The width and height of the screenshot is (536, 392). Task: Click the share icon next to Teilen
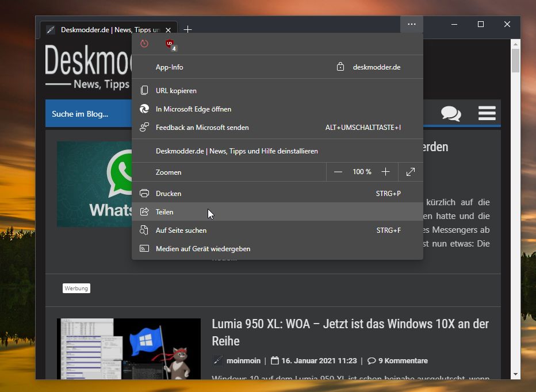(144, 212)
